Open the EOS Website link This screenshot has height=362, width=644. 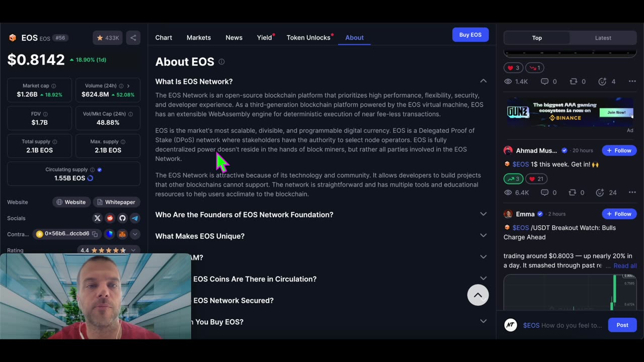point(71,202)
